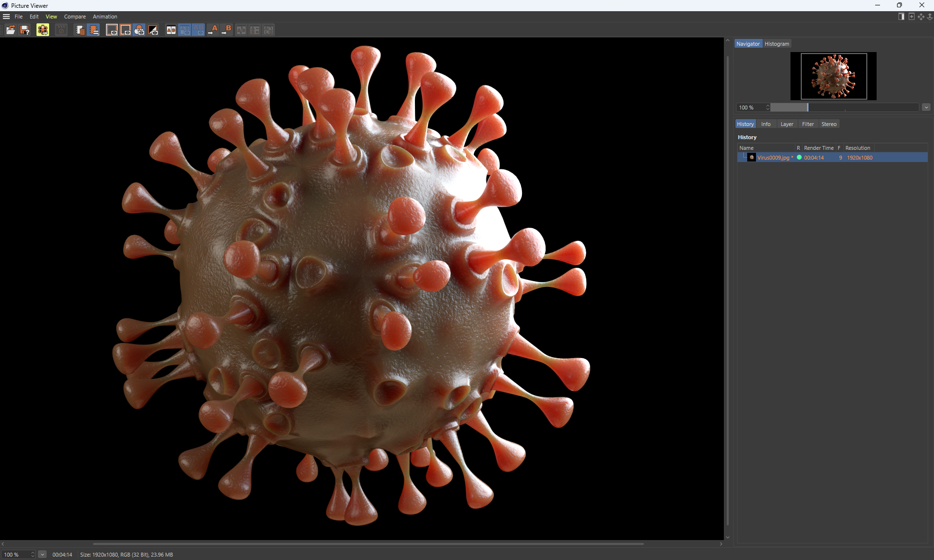Toggle the green render status dot for Virus0009.jpg
934x560 pixels.
(799, 158)
